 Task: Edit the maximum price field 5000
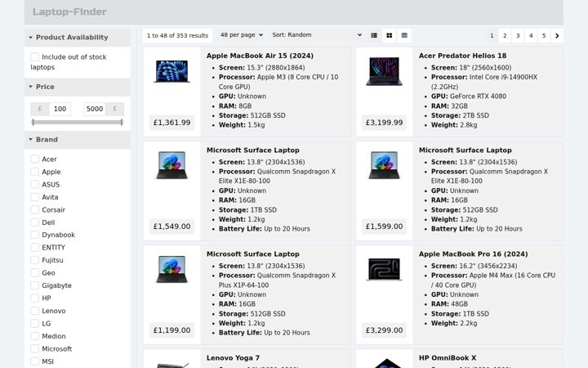click(94, 109)
